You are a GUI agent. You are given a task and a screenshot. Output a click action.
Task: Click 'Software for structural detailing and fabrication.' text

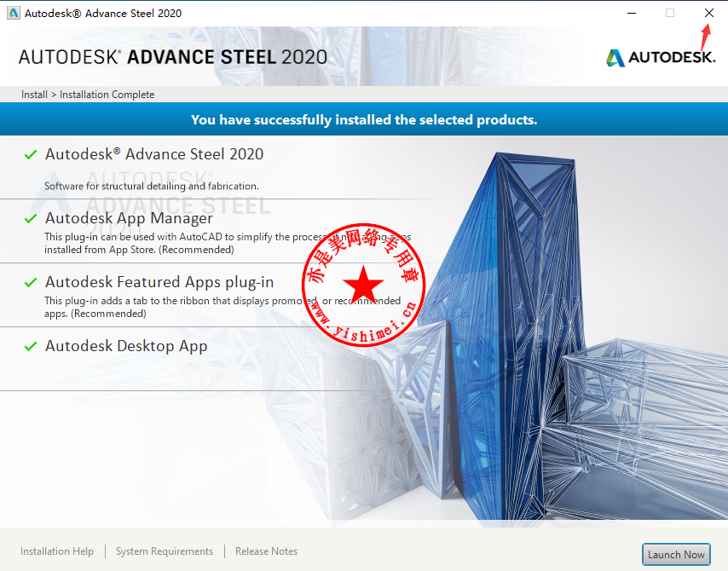152,186
